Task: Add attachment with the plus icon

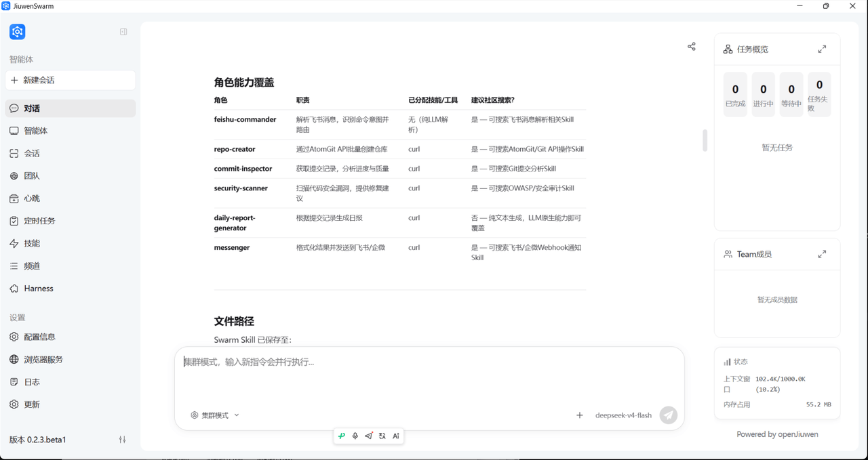Action: [x=580, y=415]
